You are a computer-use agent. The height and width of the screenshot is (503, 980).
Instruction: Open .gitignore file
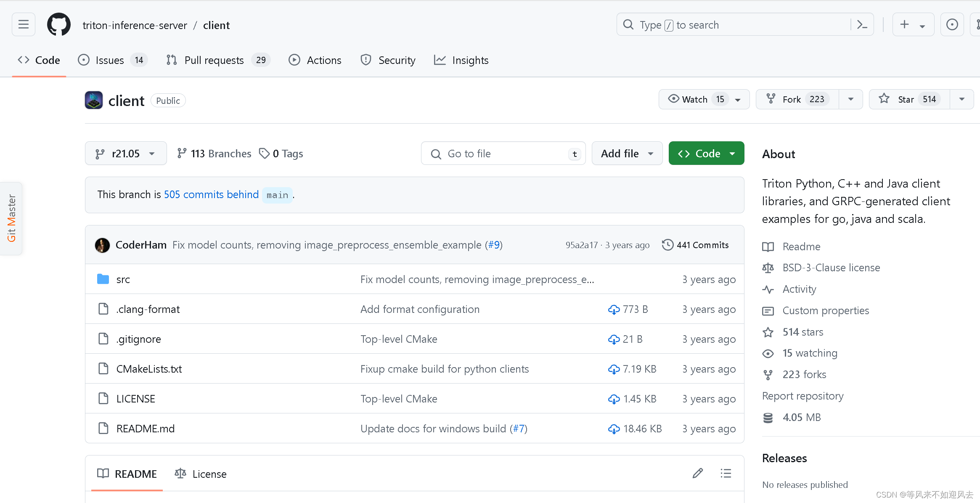click(x=139, y=339)
